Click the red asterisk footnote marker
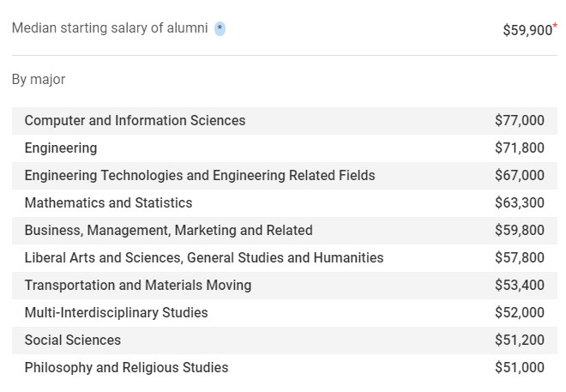566x392 pixels. click(555, 25)
